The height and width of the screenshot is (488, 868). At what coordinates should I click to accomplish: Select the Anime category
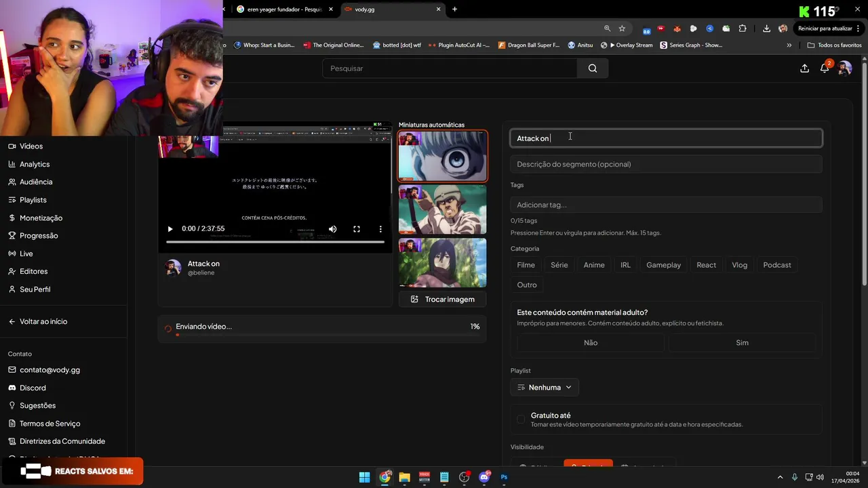pos(594,265)
